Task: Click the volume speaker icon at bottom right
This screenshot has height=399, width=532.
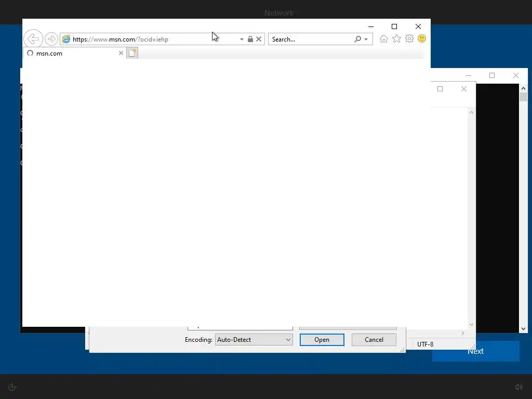Action: pyautogui.click(x=518, y=387)
